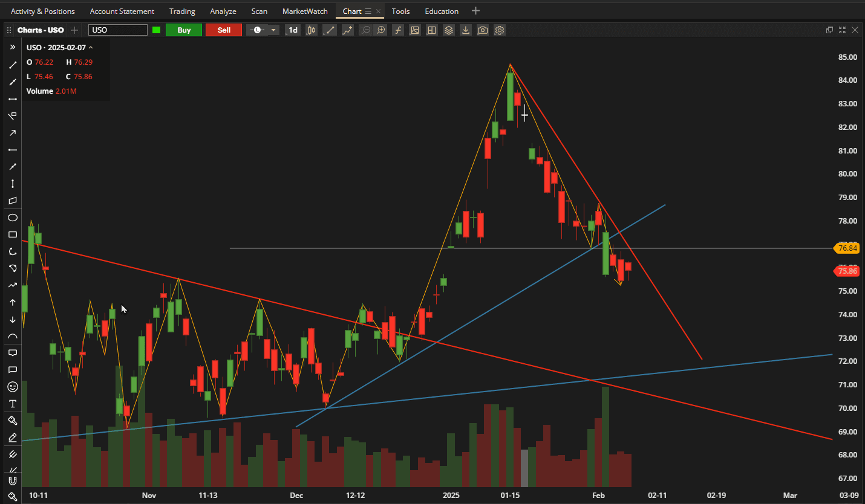Select the up arrow marker tool

coord(13,302)
